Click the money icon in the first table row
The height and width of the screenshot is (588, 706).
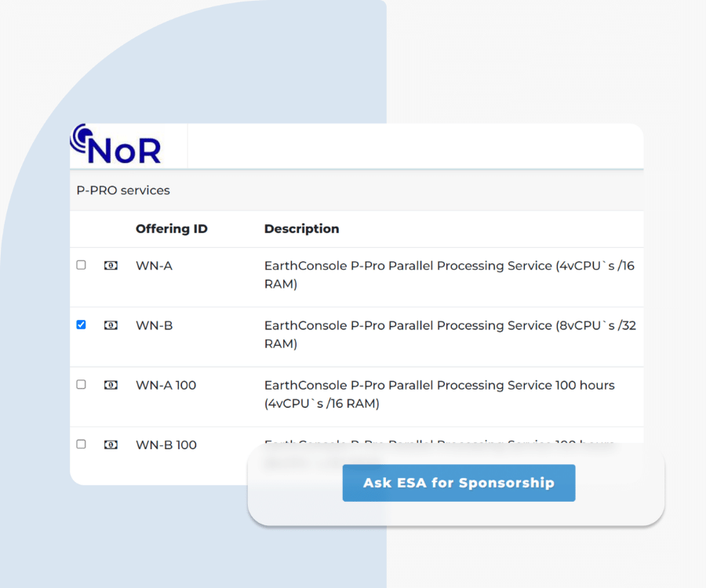[111, 265]
